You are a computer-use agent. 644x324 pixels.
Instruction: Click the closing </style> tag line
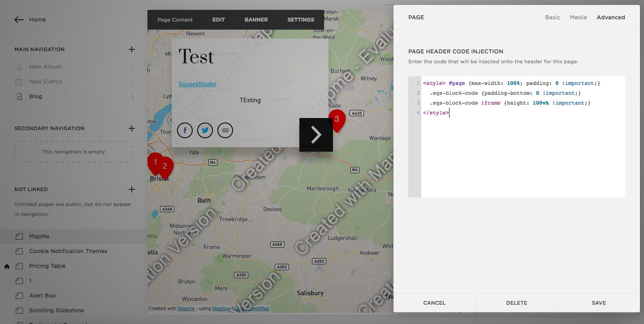coord(436,113)
